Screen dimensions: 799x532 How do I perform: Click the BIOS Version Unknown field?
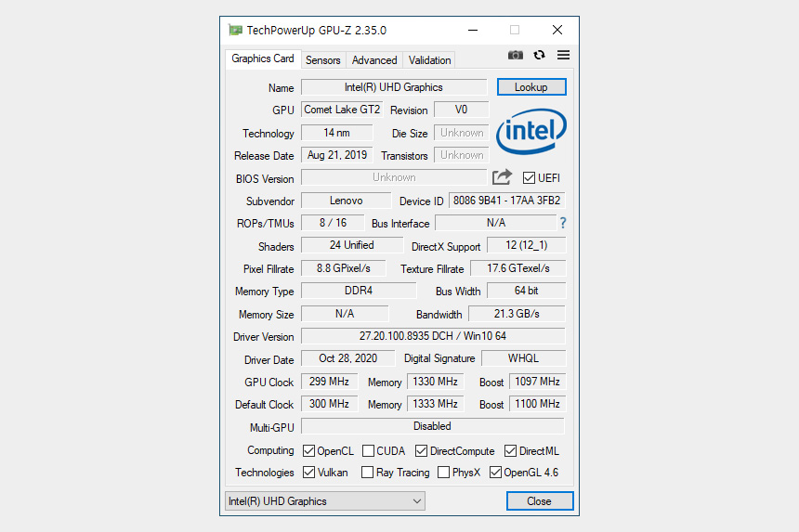[x=394, y=177]
